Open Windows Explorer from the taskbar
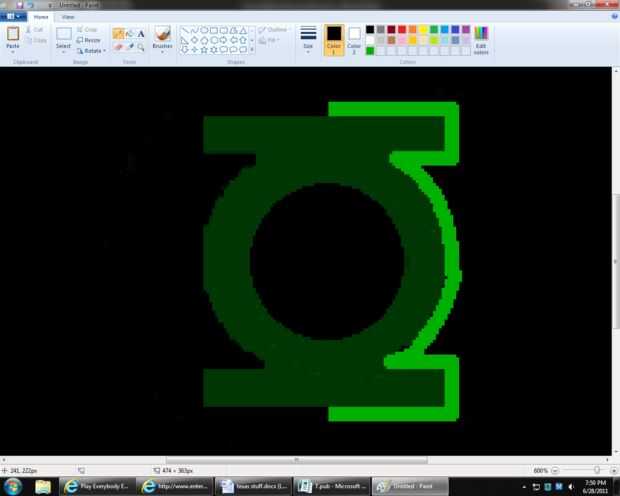The image size is (620, 496). pyautogui.click(x=43, y=487)
